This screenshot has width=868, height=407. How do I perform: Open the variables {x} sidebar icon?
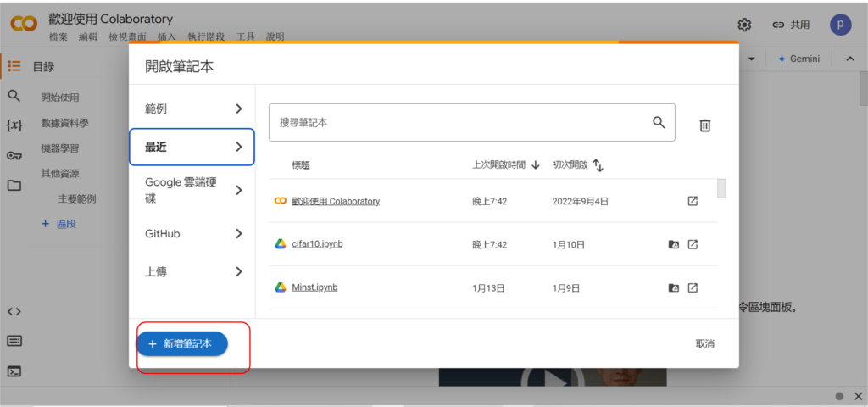14,125
